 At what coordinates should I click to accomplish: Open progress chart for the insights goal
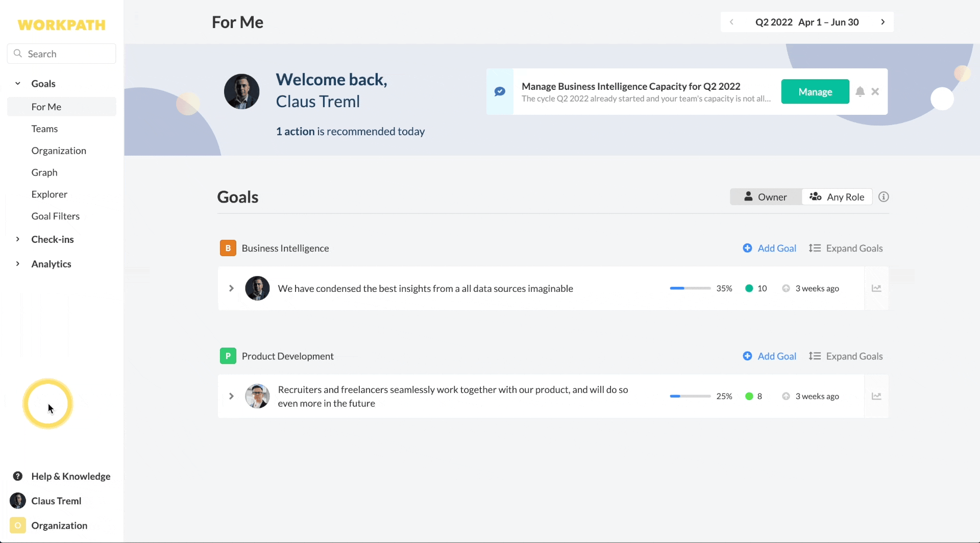tap(876, 288)
